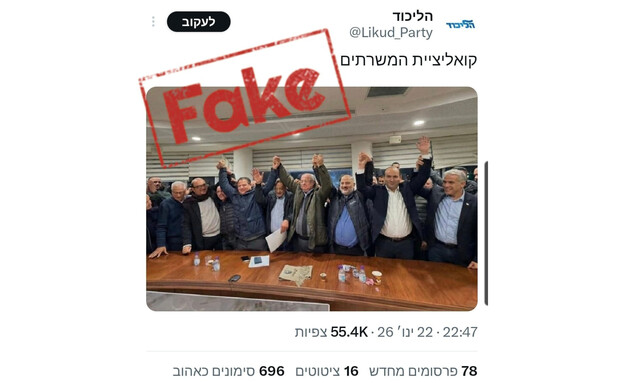The height and width of the screenshot is (383, 624).
Task: Click the white paper held above the table
Action: pyautogui.click(x=276, y=240)
